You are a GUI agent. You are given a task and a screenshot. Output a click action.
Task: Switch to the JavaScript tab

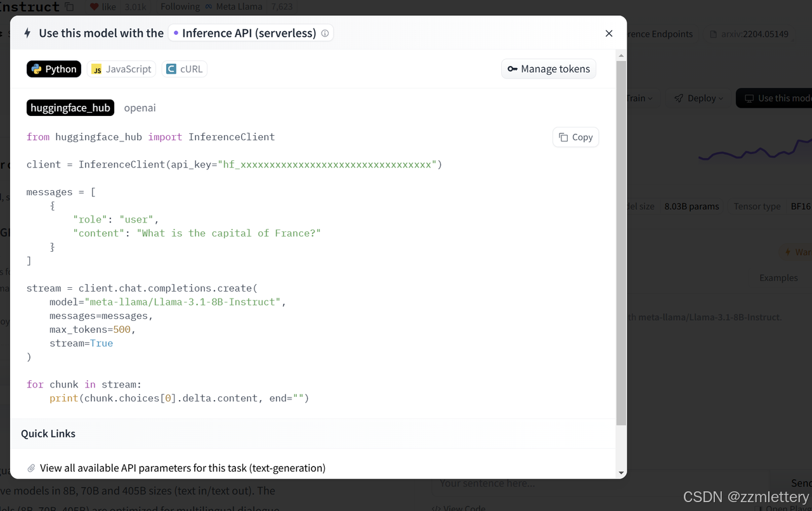122,69
